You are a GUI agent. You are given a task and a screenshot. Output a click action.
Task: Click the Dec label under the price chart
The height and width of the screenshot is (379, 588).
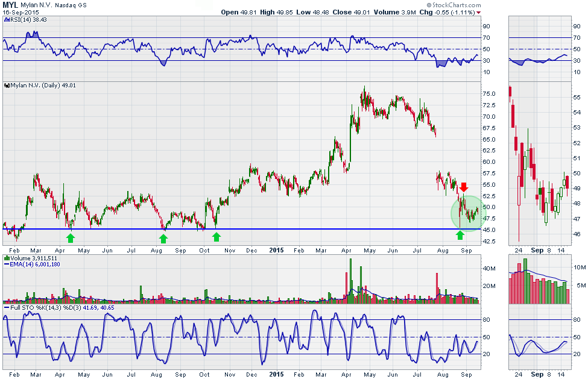click(x=251, y=251)
